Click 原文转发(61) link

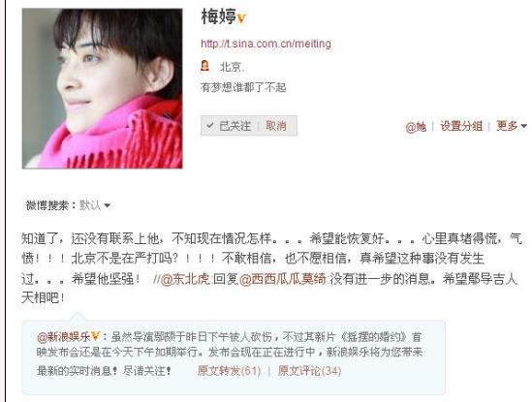(229, 371)
